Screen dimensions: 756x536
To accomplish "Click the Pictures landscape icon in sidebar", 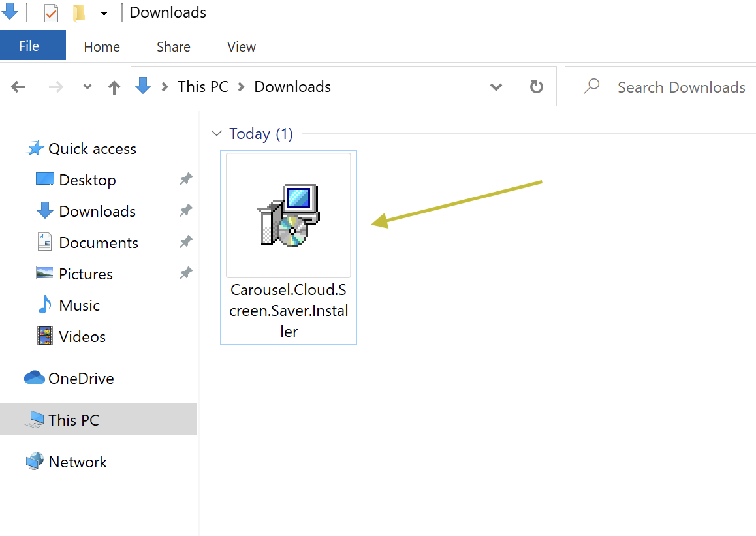I will click(x=45, y=273).
